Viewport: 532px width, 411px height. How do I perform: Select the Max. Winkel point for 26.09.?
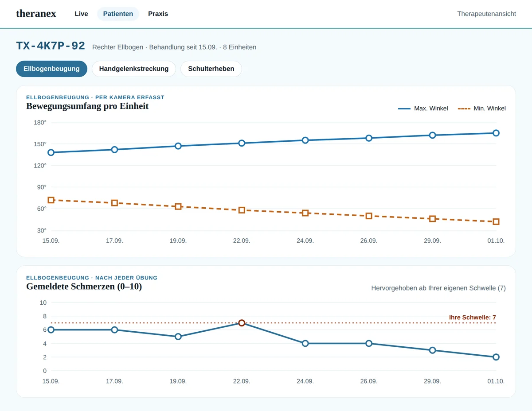pos(369,138)
